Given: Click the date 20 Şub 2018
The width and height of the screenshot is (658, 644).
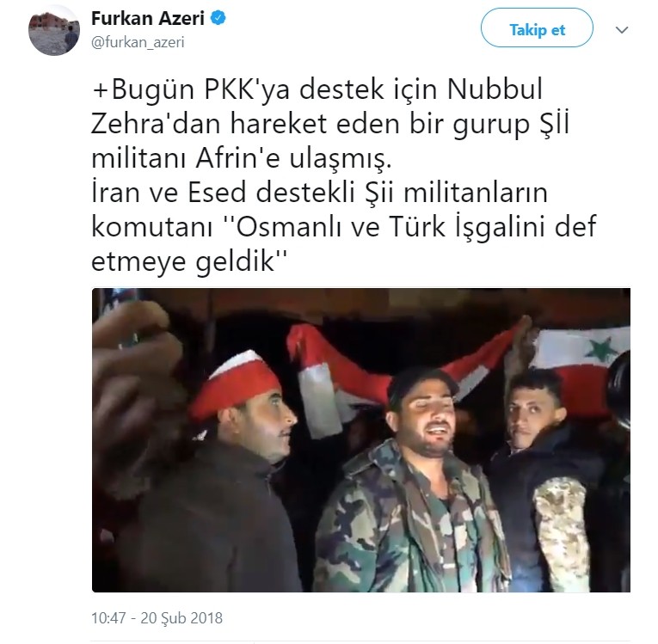Looking at the screenshot, I should click(x=181, y=618).
